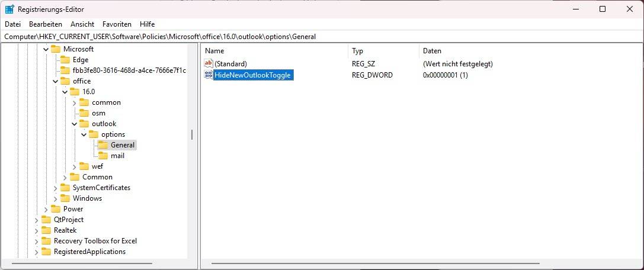Open the Datei menu
The image size is (644, 270).
(12, 24)
